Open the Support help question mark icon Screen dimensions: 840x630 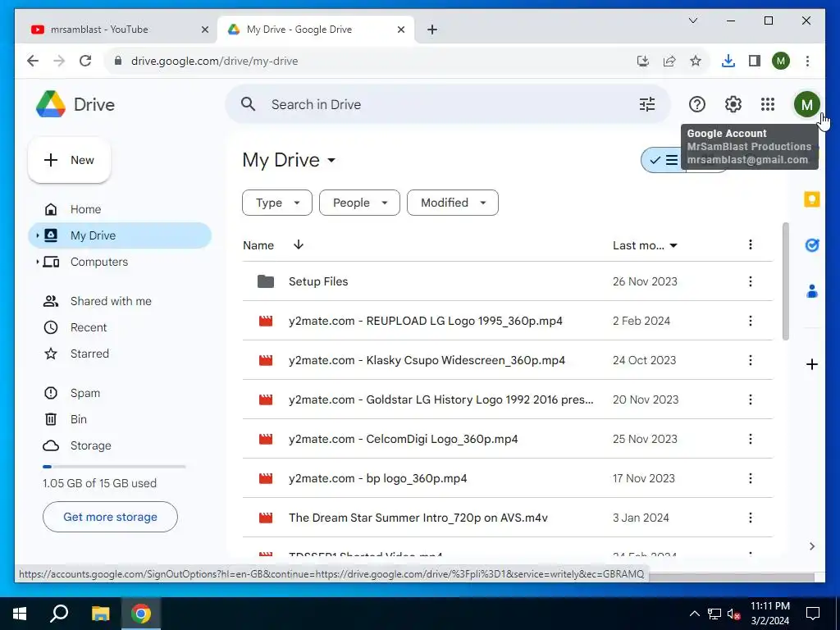tap(697, 104)
